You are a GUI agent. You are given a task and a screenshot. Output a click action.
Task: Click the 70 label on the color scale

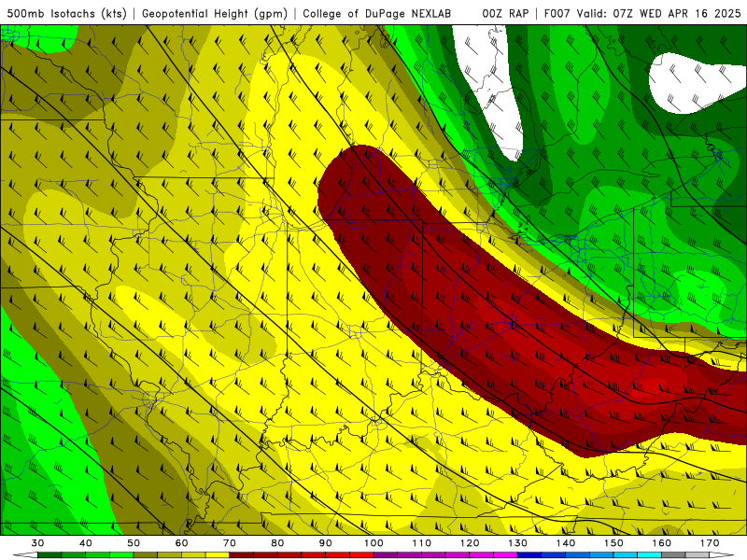click(x=230, y=543)
